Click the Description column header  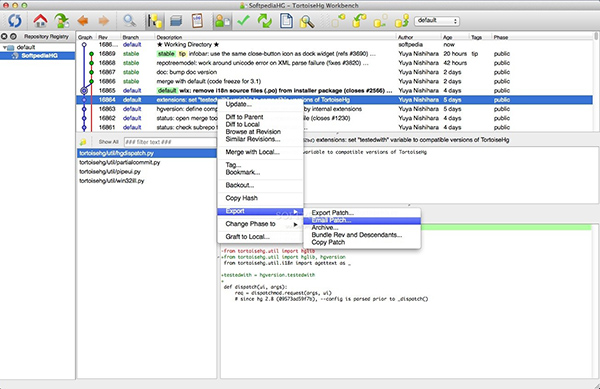(276, 37)
